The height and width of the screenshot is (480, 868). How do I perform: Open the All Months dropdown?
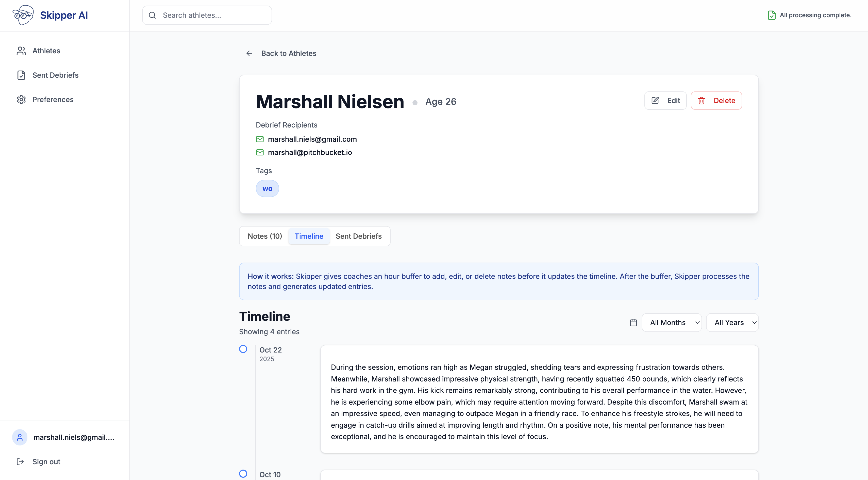(672, 322)
